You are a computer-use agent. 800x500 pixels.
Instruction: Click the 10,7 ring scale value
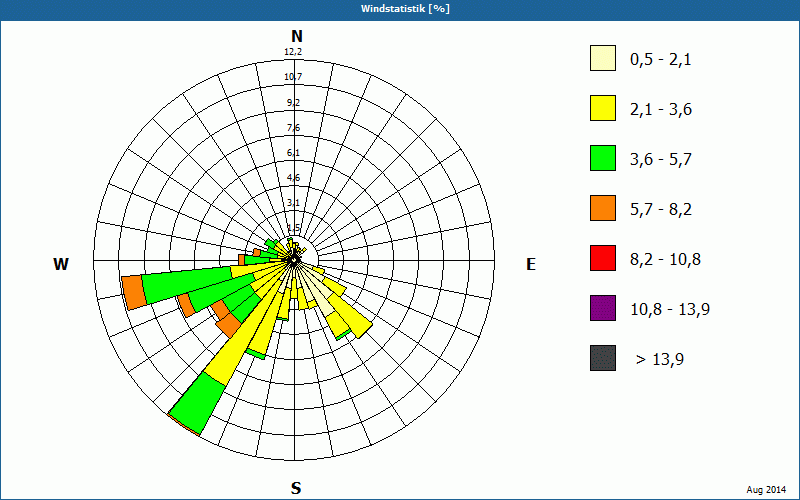[x=293, y=77]
